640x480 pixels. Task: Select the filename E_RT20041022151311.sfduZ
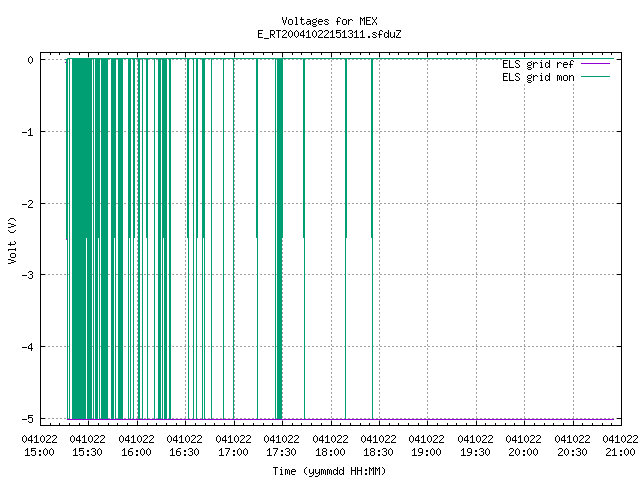tap(329, 34)
